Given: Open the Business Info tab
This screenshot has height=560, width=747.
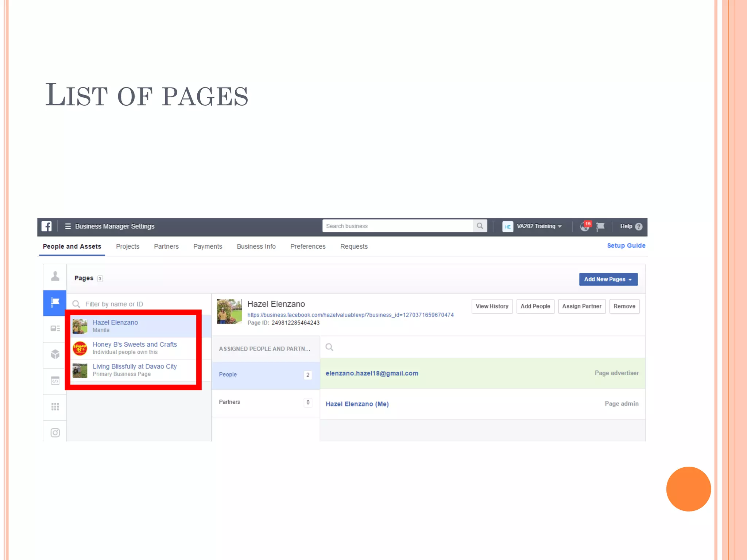Looking at the screenshot, I should pyautogui.click(x=256, y=246).
